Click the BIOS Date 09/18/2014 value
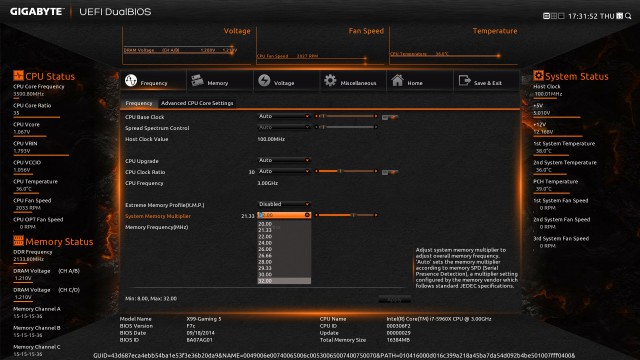The width and height of the screenshot is (640, 360). tap(200, 333)
